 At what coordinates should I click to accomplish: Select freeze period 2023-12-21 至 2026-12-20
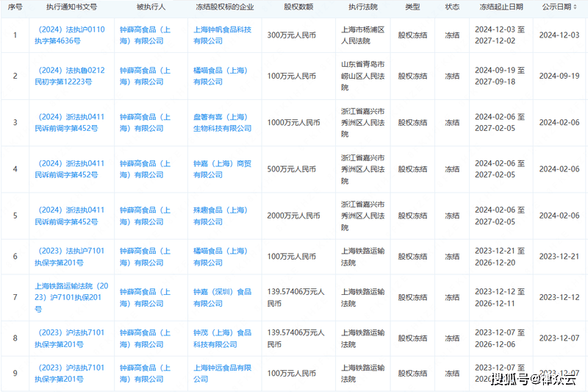(500, 257)
